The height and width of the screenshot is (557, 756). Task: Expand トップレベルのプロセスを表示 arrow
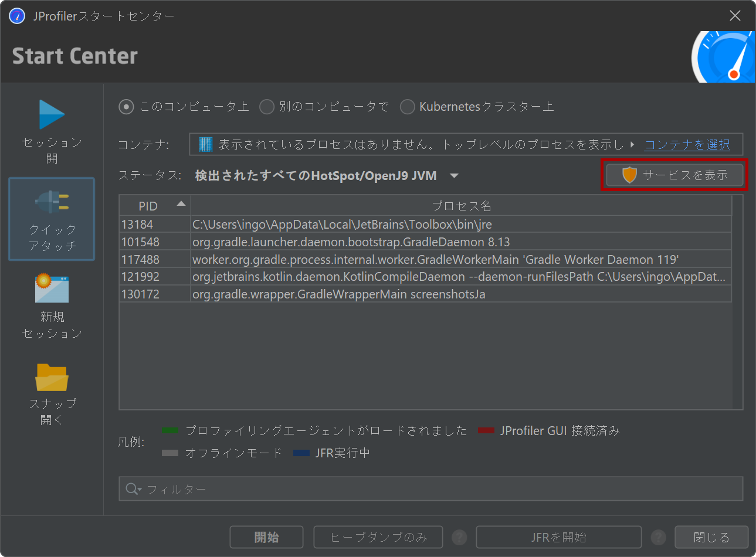point(632,144)
